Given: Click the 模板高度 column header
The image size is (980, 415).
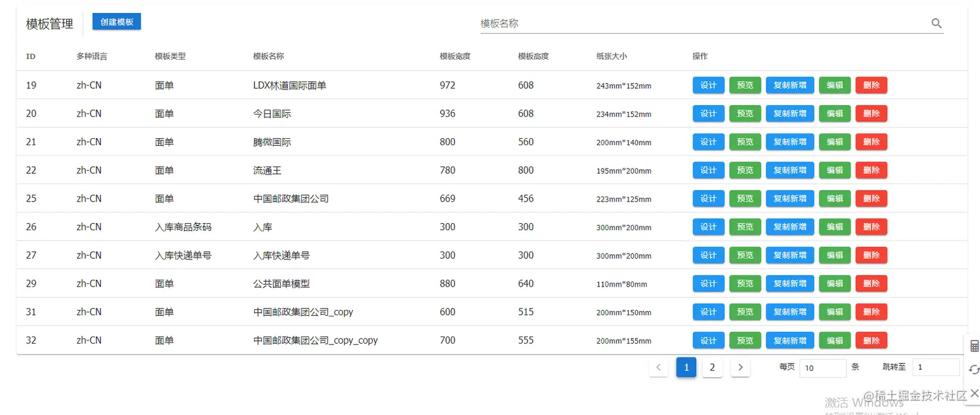Looking at the screenshot, I should (533, 56).
